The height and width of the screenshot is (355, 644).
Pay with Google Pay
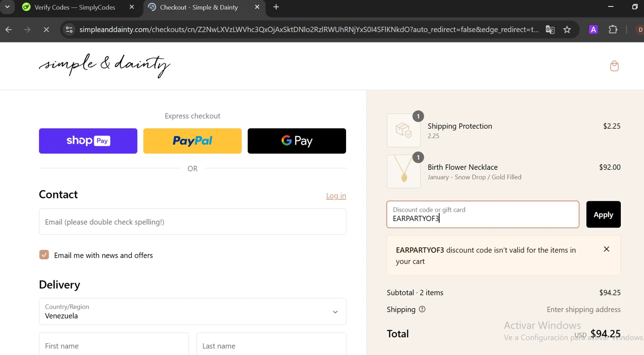point(297,141)
